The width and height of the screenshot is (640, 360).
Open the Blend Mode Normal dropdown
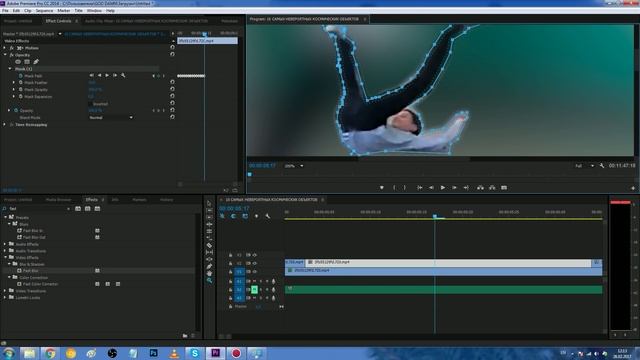click(111, 118)
